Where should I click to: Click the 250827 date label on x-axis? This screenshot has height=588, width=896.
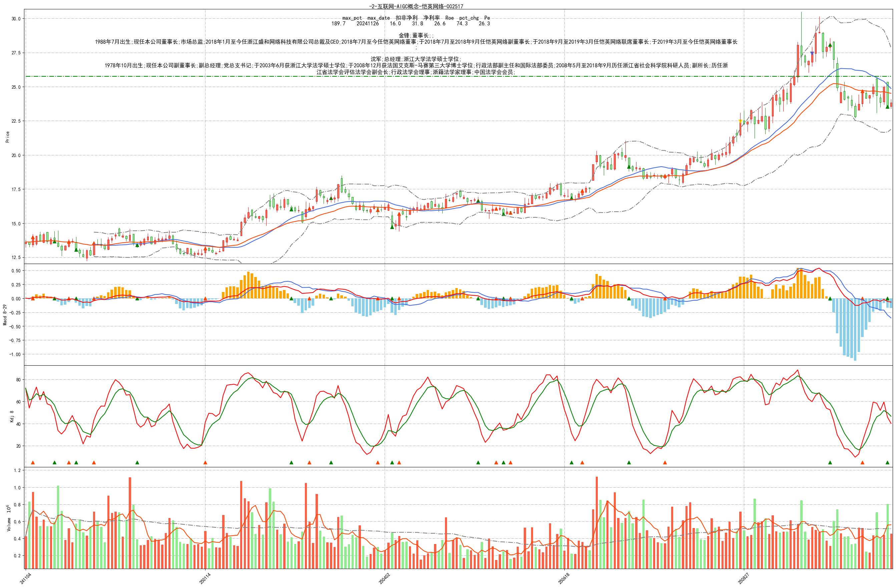(743, 578)
